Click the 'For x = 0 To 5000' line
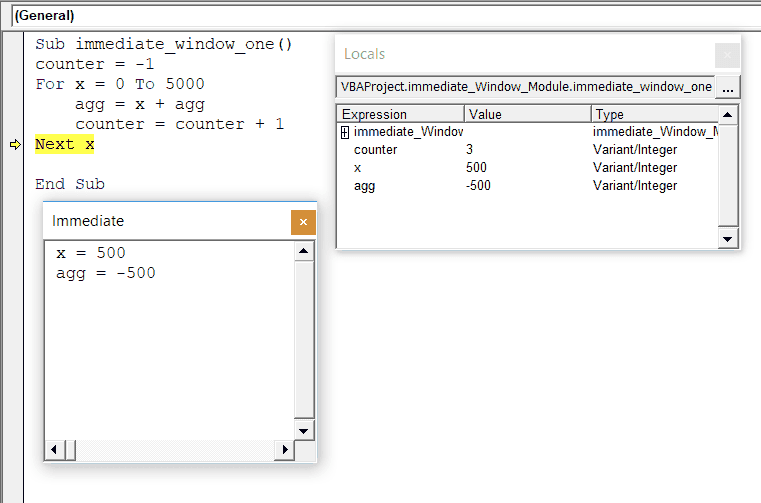 click(x=120, y=84)
